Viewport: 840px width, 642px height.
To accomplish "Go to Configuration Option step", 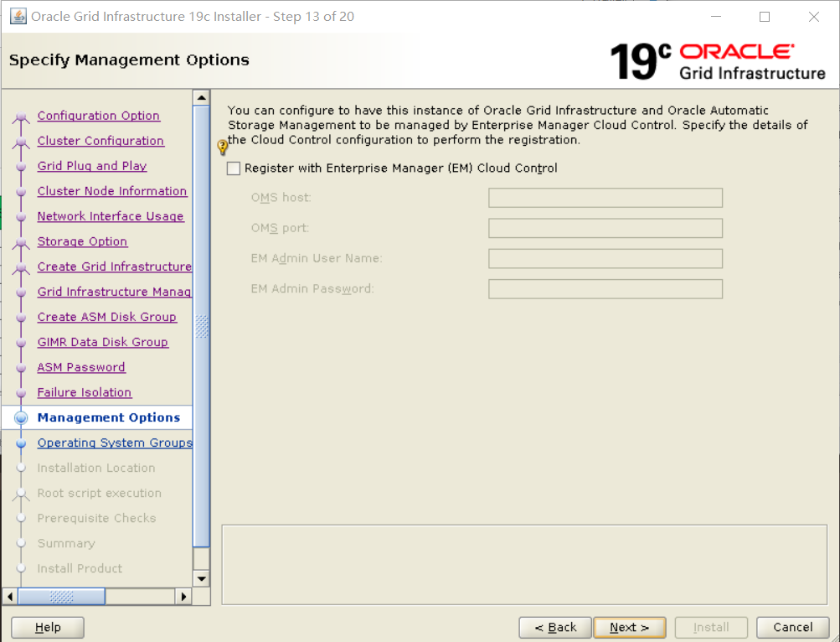I will pos(99,116).
